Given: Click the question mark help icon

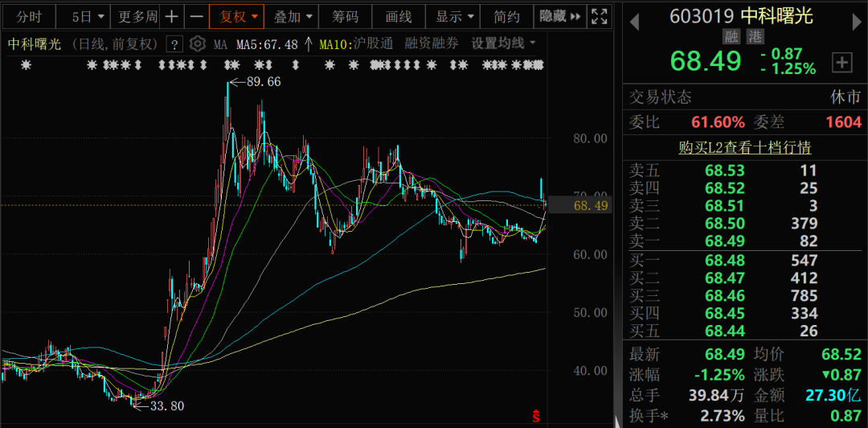Looking at the screenshot, I should point(173,44).
